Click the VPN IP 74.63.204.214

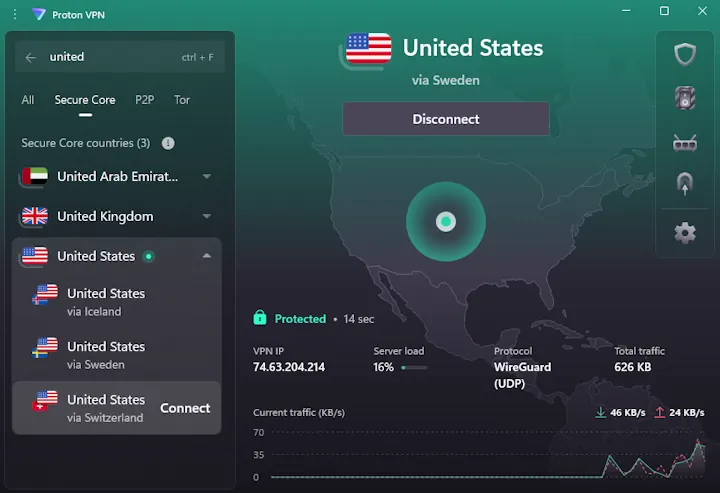click(289, 367)
